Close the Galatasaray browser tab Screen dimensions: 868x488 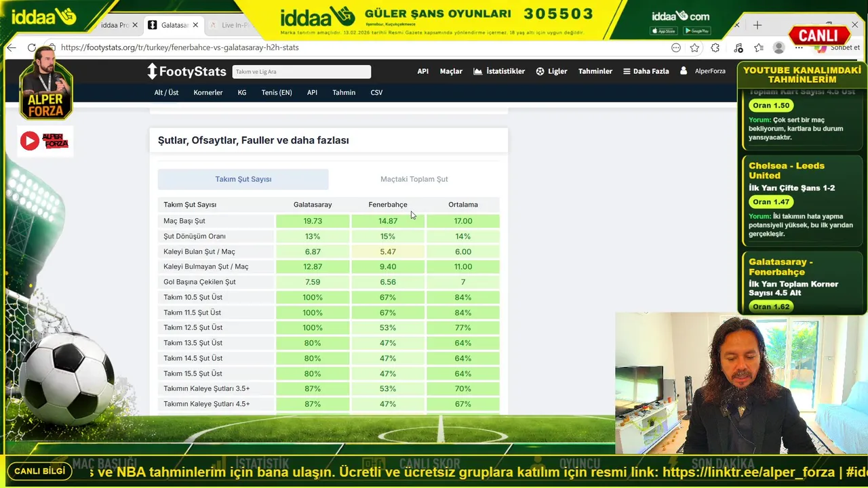195,25
